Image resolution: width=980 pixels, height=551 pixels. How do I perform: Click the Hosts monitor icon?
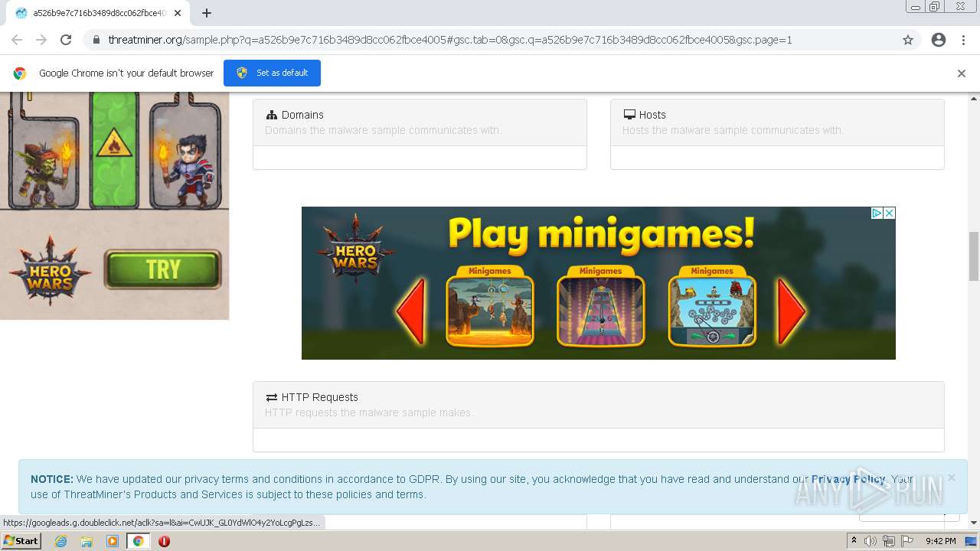629,115
